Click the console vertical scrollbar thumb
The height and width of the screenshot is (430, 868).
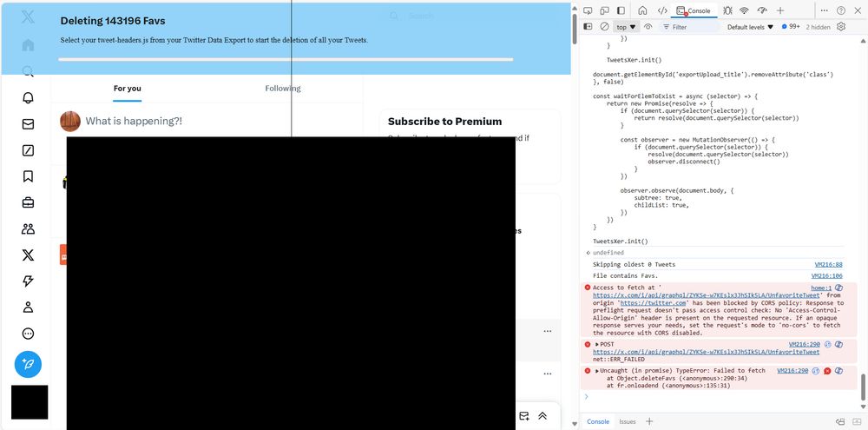(862, 387)
